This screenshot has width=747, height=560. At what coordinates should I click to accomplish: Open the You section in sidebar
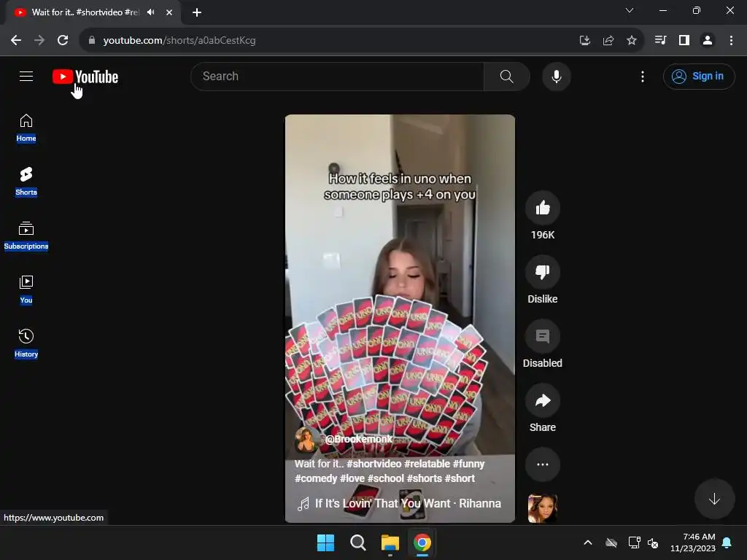[26, 289]
